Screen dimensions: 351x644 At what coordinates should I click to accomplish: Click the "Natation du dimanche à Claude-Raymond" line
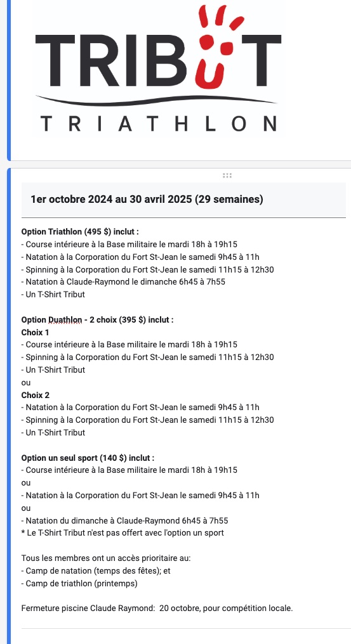124,521
